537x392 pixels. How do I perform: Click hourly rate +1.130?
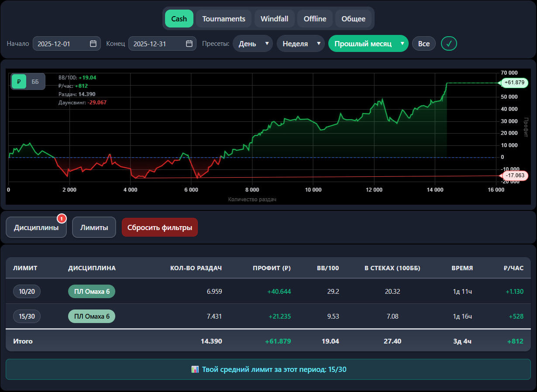(x=514, y=291)
